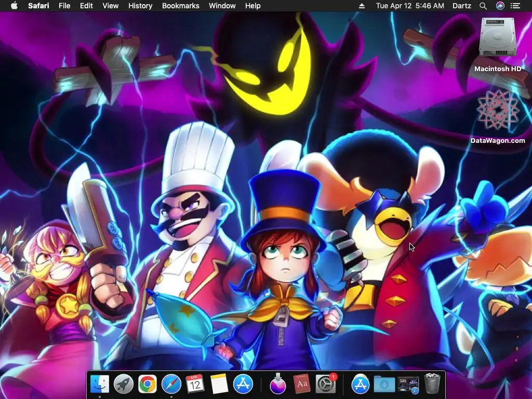Open the Help menu
Image resolution: width=532 pixels, height=399 pixels.
[253, 6]
